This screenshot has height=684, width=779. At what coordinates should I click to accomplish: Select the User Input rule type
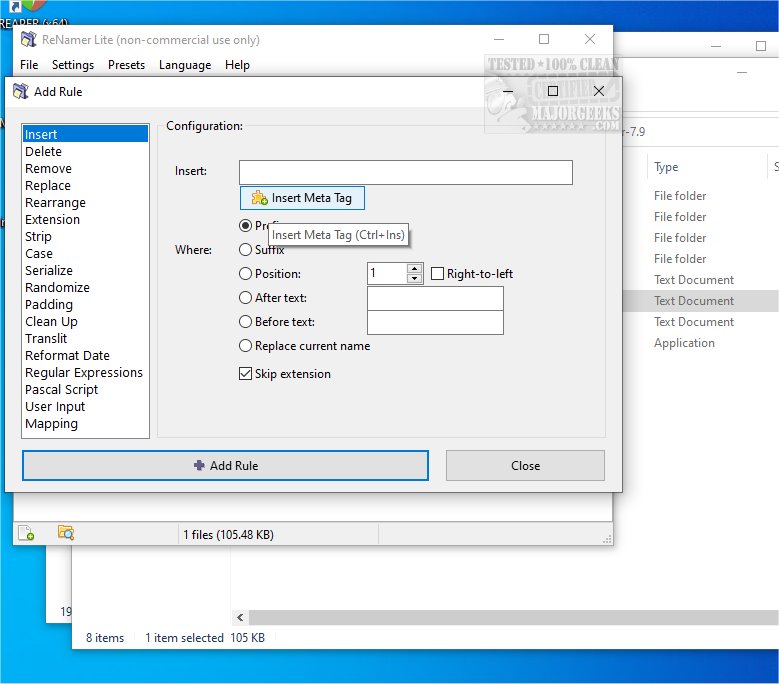[85, 406]
